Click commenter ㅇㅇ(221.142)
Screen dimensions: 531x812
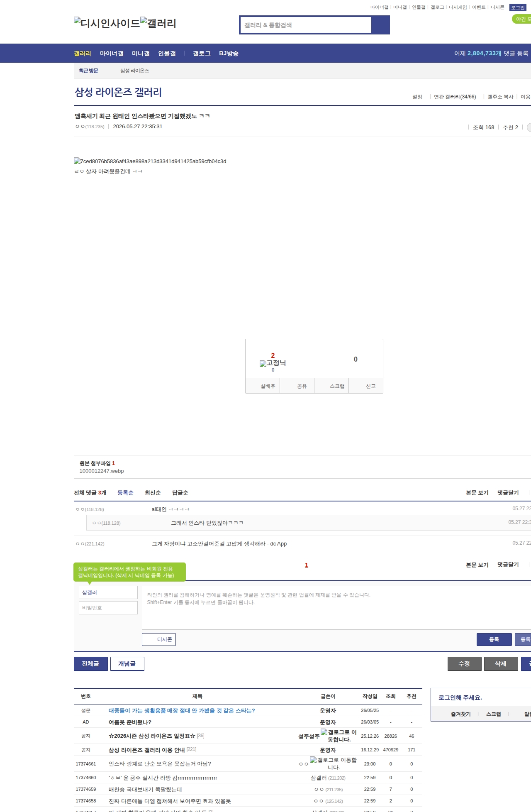[90, 544]
